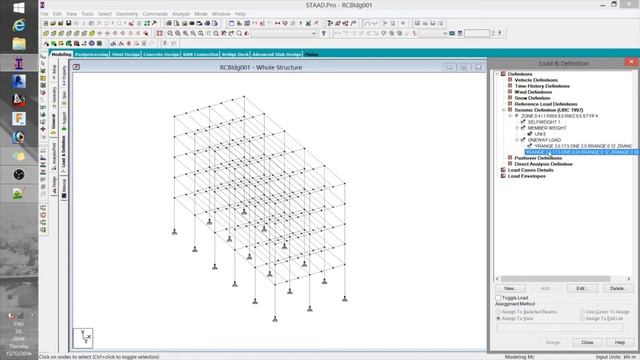
Task: Select the Reference Load Definitions tree item
Action: pos(546,104)
